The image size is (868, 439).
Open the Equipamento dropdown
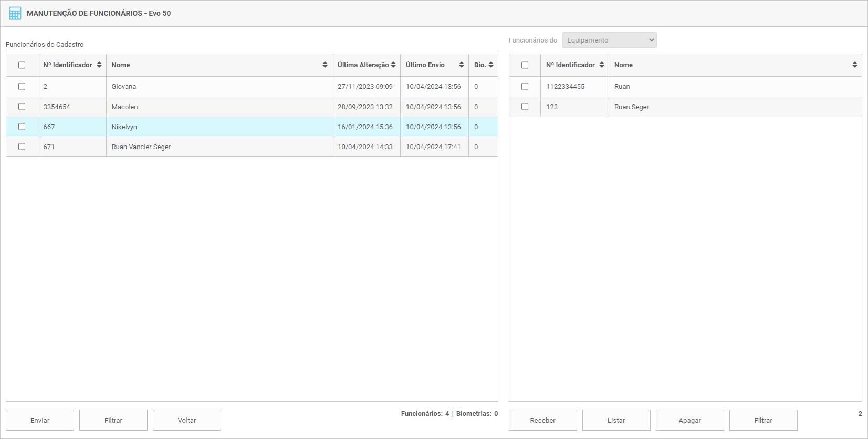(609, 40)
